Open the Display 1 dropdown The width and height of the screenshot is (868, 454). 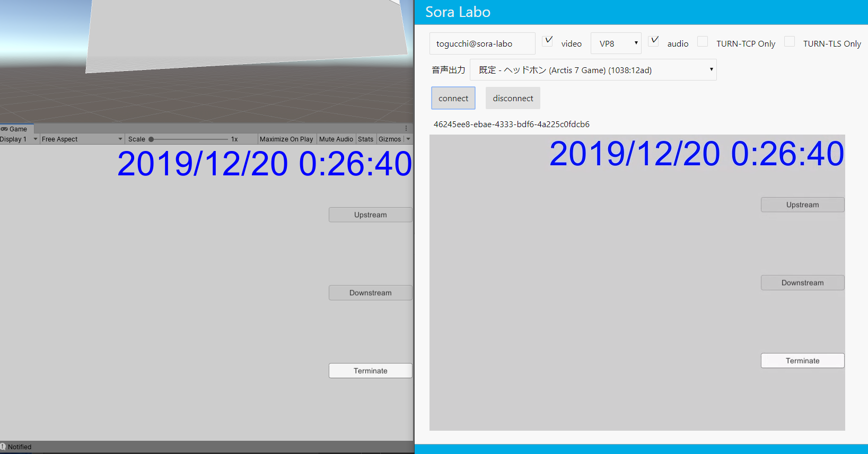(x=19, y=139)
